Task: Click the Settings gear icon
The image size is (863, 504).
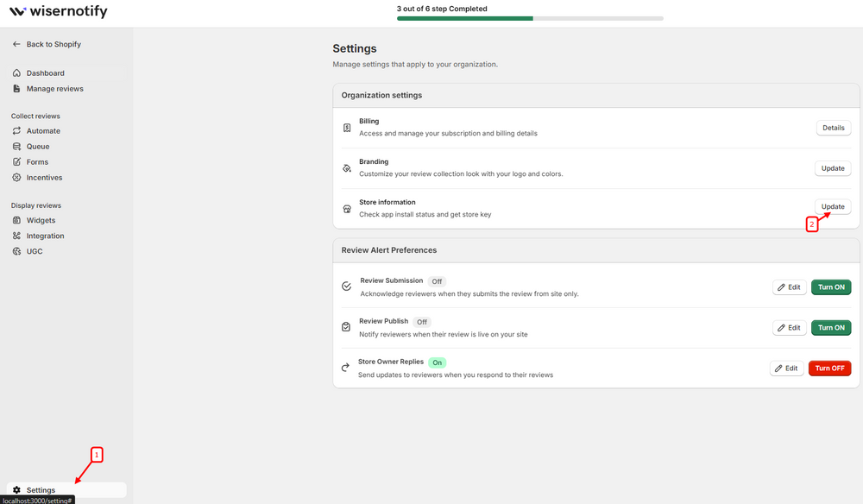Action: point(16,490)
